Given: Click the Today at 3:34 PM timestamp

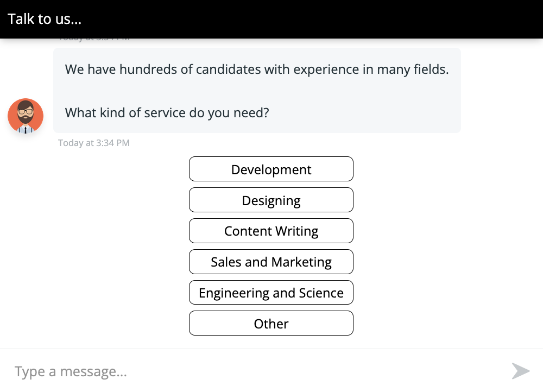Looking at the screenshot, I should [x=94, y=143].
